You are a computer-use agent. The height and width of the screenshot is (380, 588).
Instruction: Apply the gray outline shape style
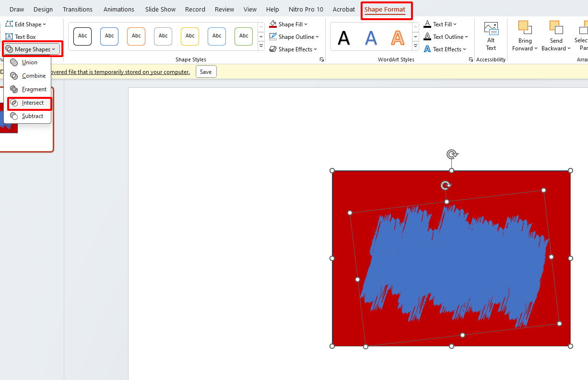tap(163, 36)
